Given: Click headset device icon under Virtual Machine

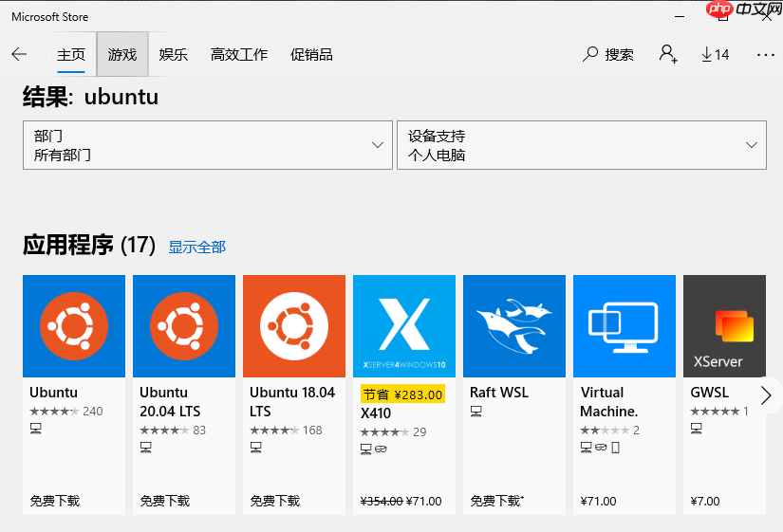Looking at the screenshot, I should click(x=601, y=448).
